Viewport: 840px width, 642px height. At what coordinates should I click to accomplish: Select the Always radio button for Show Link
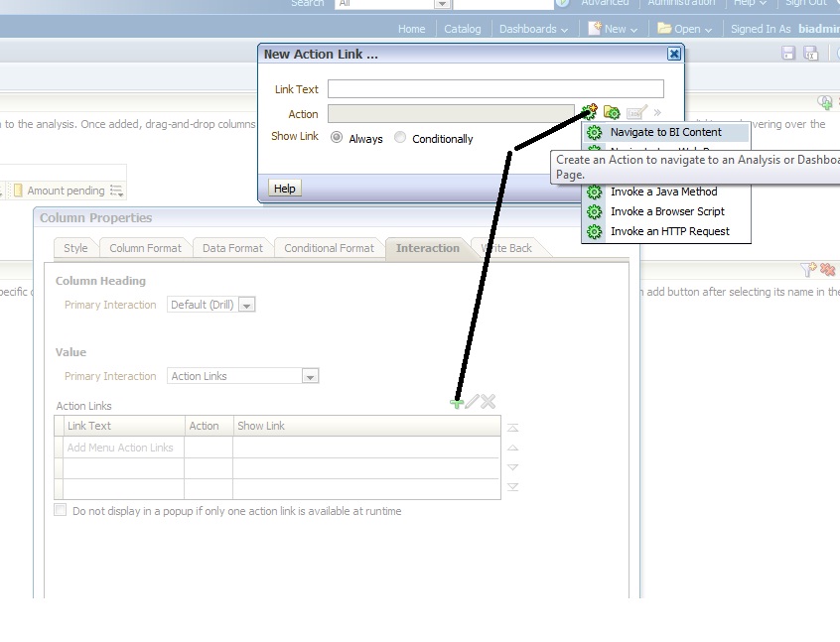click(337, 138)
